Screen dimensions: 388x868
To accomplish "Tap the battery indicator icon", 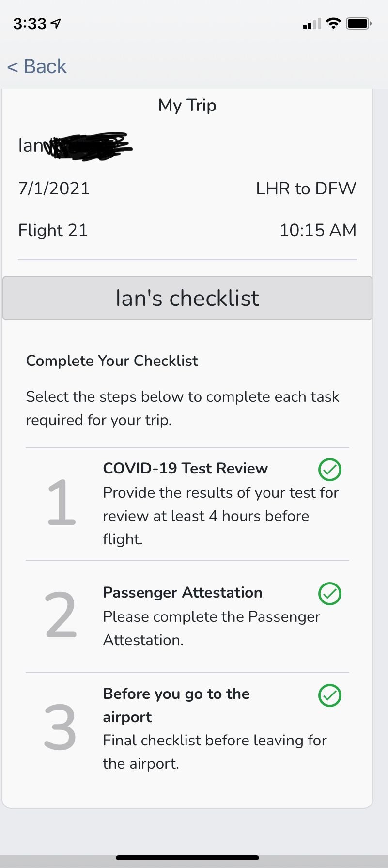I will [x=358, y=23].
